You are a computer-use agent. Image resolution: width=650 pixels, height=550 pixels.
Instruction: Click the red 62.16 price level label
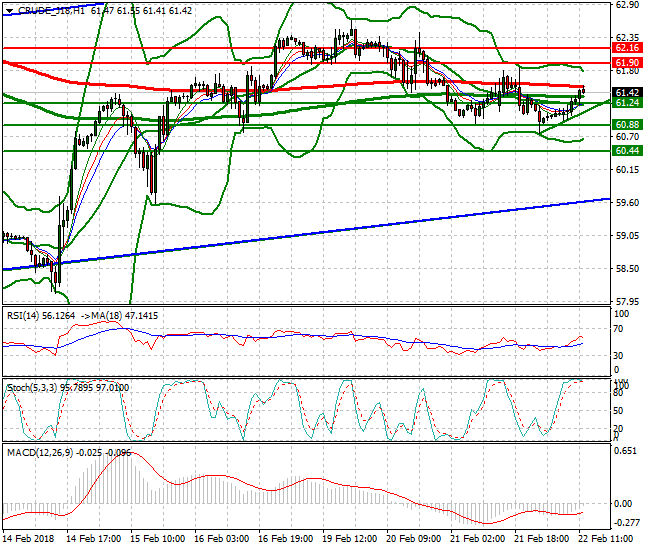627,48
